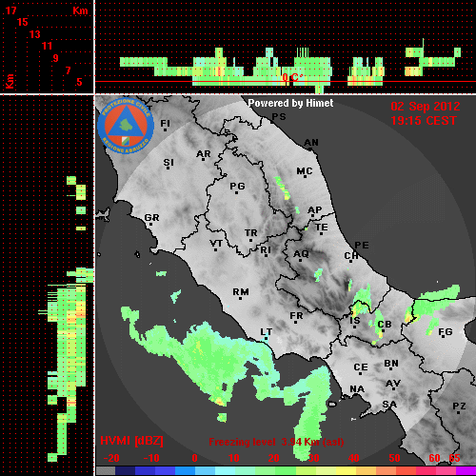476x476 pixels.
Task: Click the 'Powered by Himet' text
Action: coord(290,103)
